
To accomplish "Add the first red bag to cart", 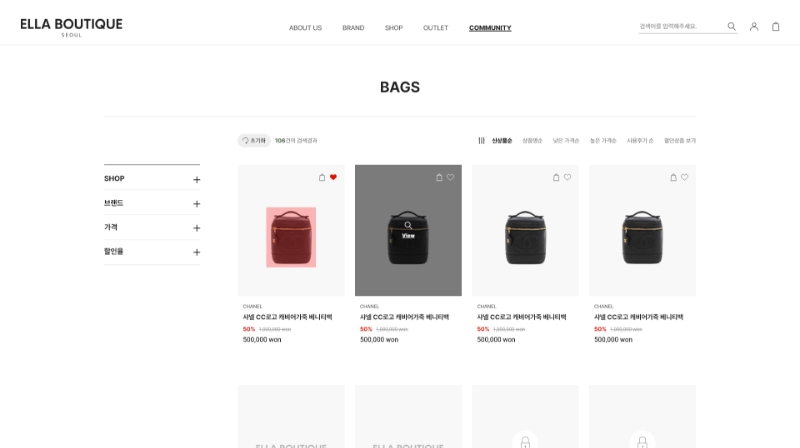I will tap(322, 178).
